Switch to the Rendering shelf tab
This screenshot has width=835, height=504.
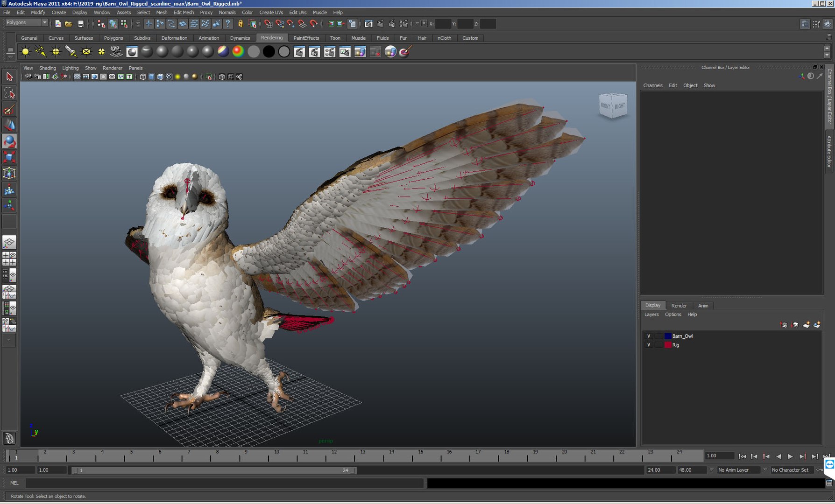tap(272, 38)
